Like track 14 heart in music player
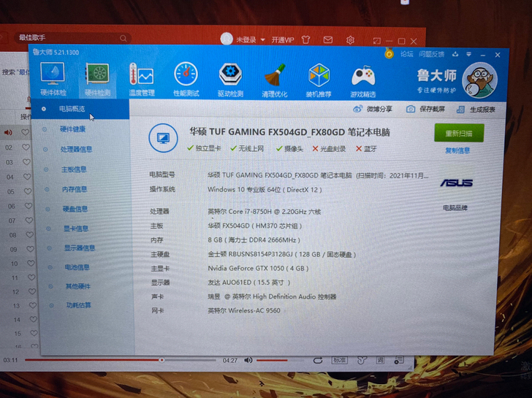532x398 pixels. [x=34, y=319]
